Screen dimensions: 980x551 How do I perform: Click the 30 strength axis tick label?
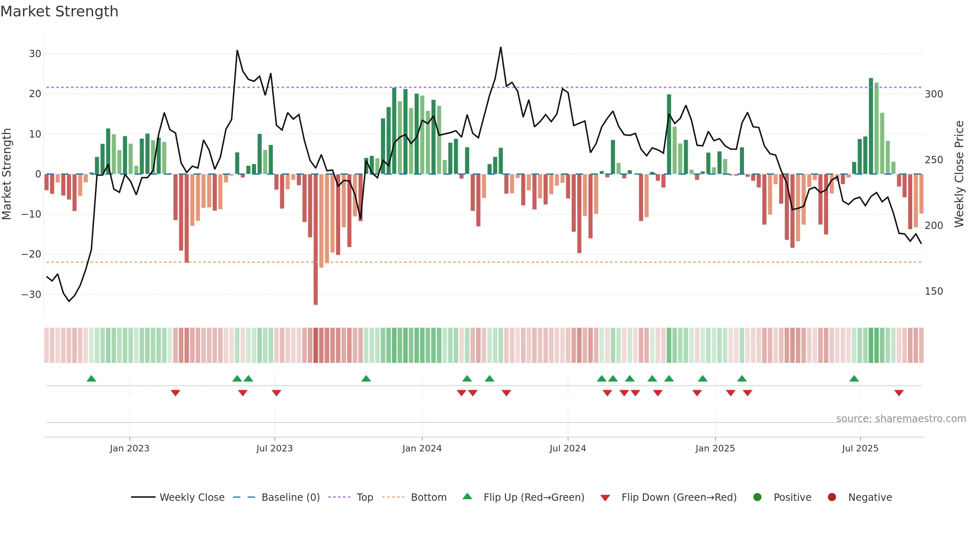(35, 54)
